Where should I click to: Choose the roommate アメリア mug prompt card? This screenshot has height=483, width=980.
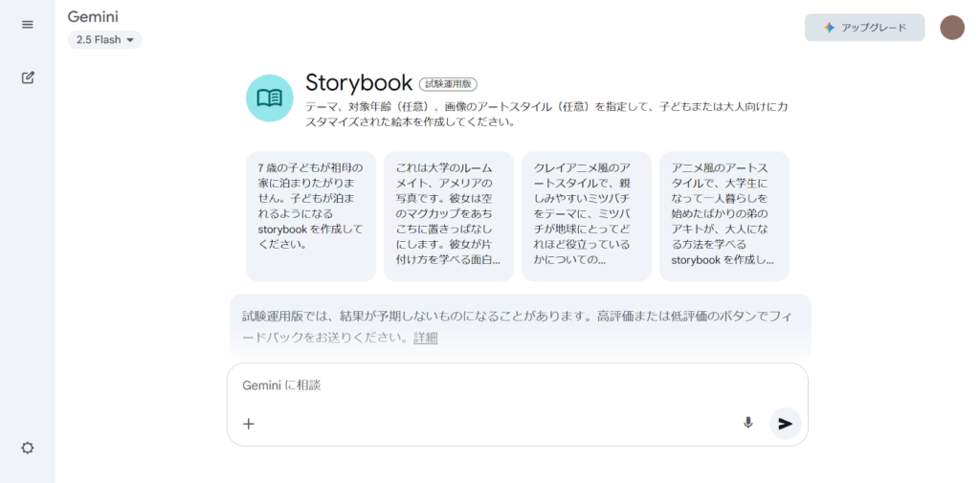click(448, 216)
